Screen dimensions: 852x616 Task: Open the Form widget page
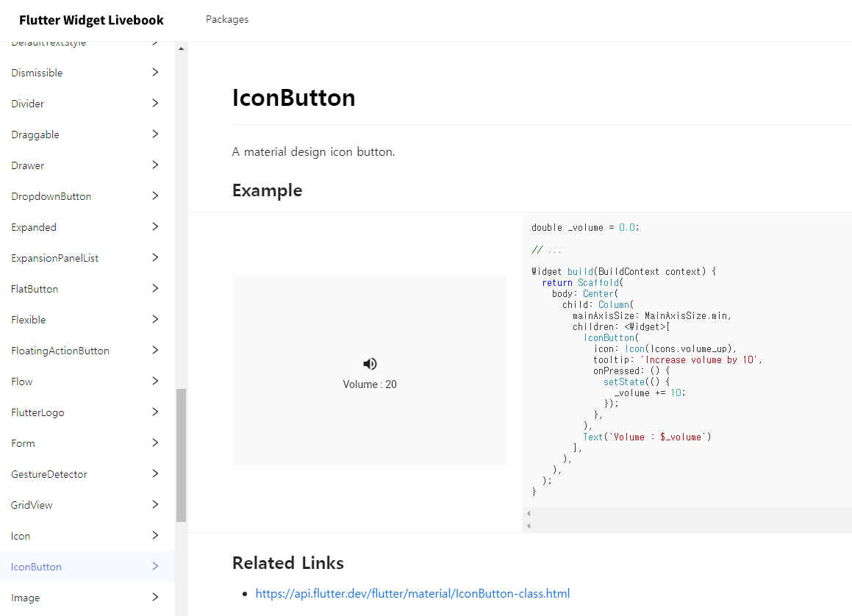pyautogui.click(x=23, y=443)
